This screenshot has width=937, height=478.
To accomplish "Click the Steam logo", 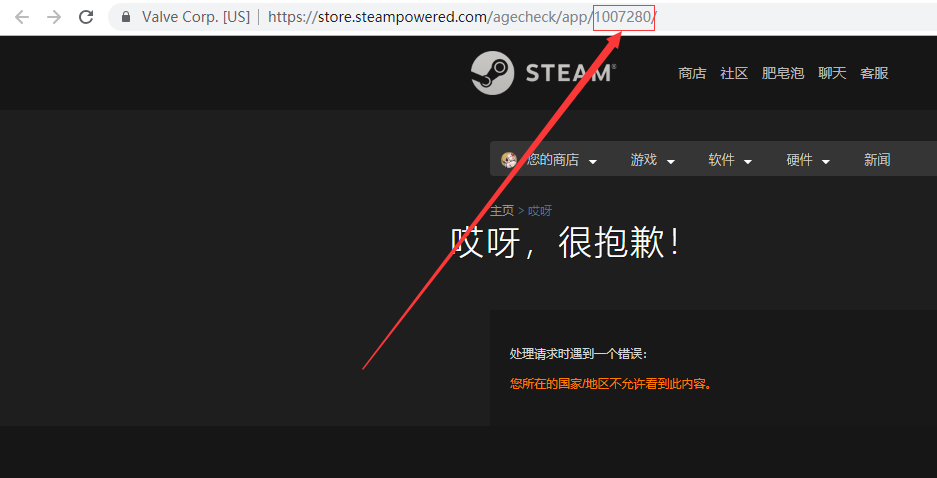I will coord(543,73).
